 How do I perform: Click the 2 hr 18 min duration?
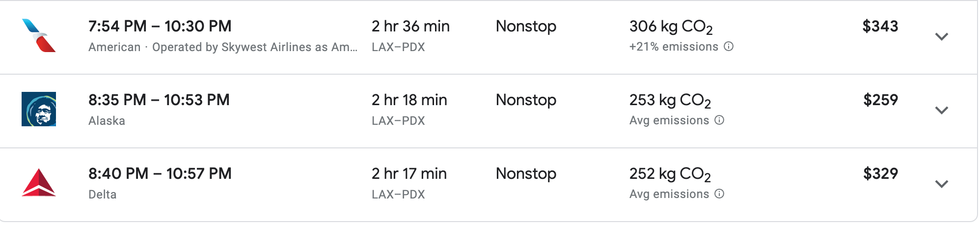pyautogui.click(x=409, y=100)
